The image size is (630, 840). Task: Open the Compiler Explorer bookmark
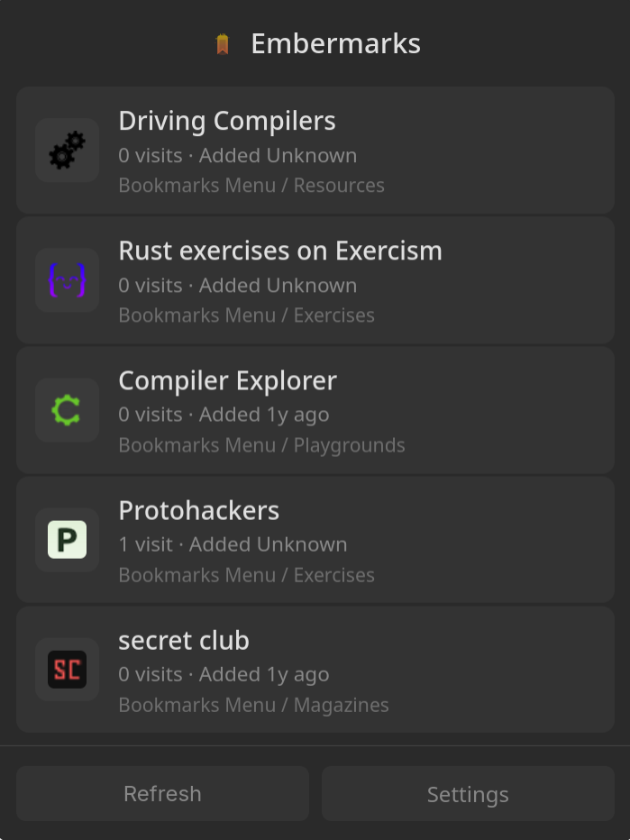pyautogui.click(x=227, y=380)
